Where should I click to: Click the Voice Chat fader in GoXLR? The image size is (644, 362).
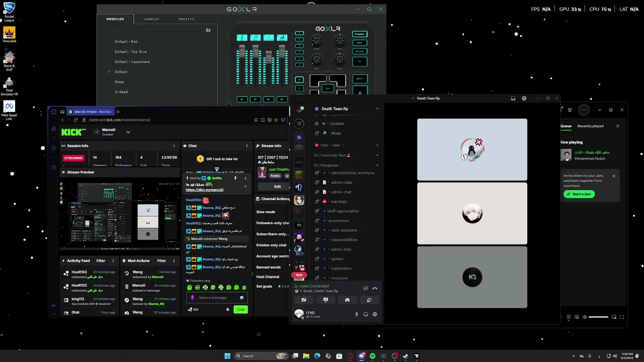click(x=269, y=57)
